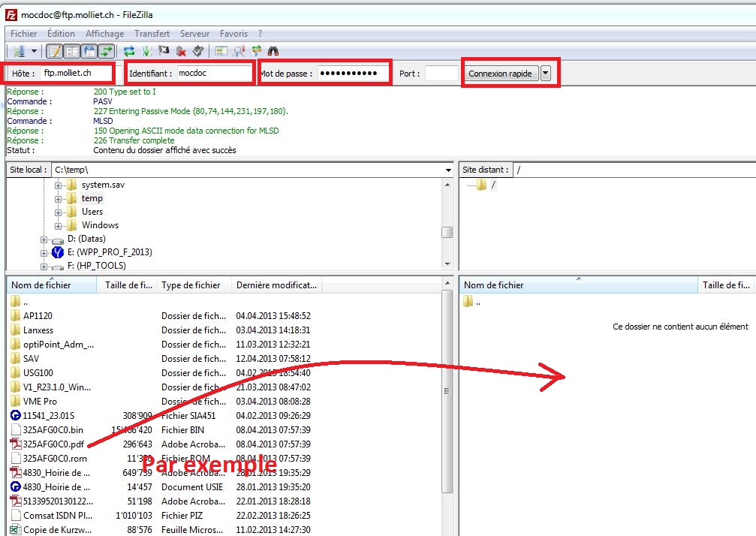Open the Transfert menu
This screenshot has width=756, height=536.
coord(152,34)
